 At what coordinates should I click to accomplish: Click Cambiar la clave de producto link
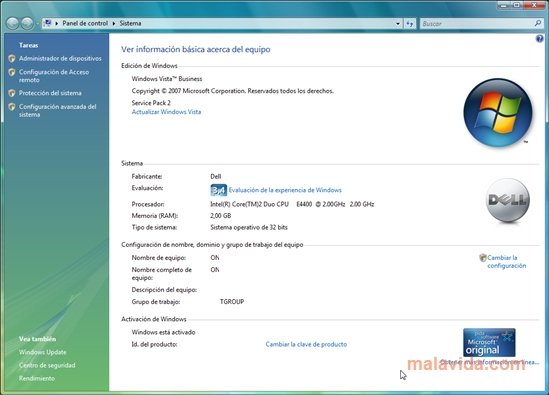coord(306,344)
